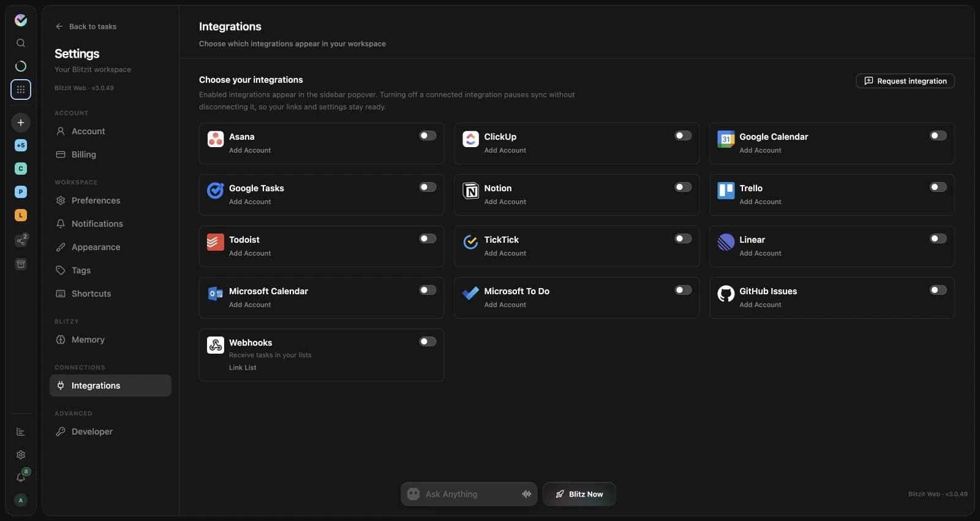Viewport: 980px width, 521px height.
Task: Click the Microsoft Calendar card title
Action: pyautogui.click(x=268, y=291)
